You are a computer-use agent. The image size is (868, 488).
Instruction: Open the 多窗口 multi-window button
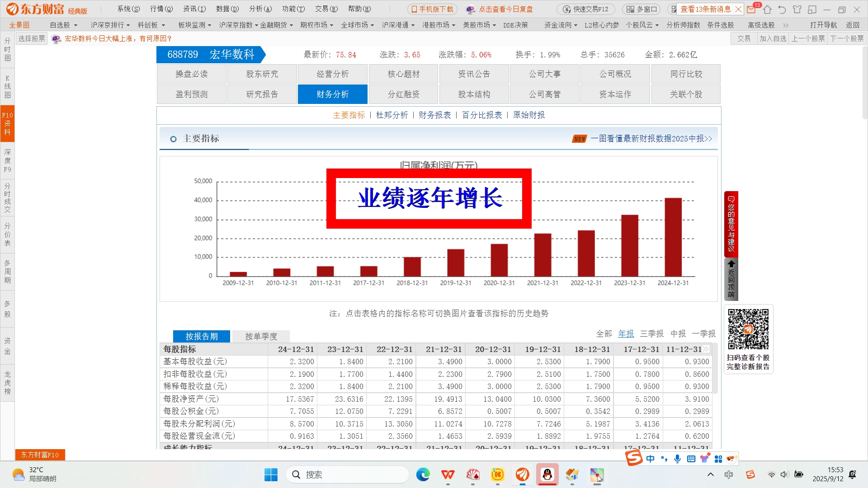pos(642,9)
